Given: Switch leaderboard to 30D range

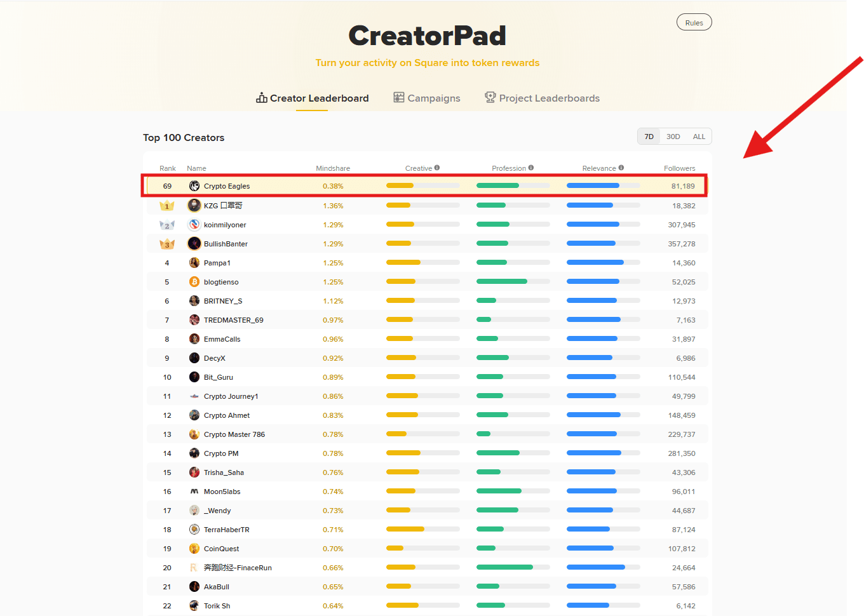Looking at the screenshot, I should 673,137.
